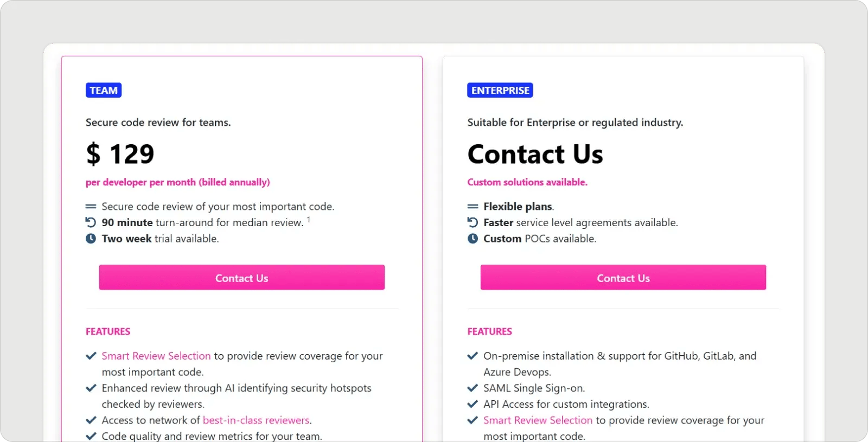The image size is (868, 442).
Task: Click the checkmark beside SAML Single Sign-on
Action: pyautogui.click(x=472, y=387)
